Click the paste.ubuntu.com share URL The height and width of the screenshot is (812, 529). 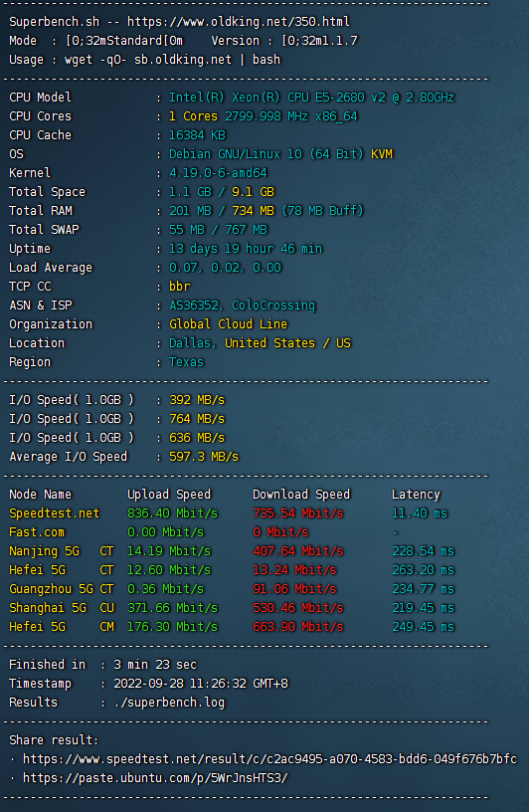click(x=155, y=778)
